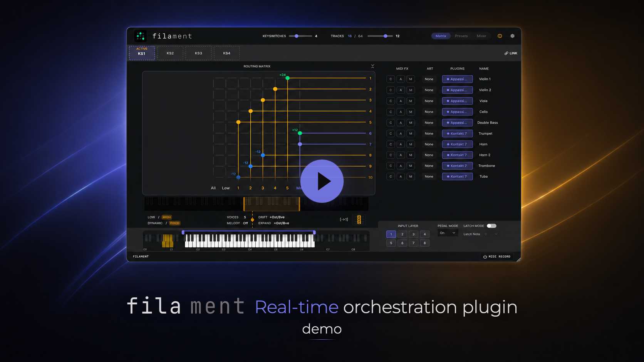Click the +12 green node on line 6
Image resolution: width=644 pixels, height=362 pixels.
300,133
